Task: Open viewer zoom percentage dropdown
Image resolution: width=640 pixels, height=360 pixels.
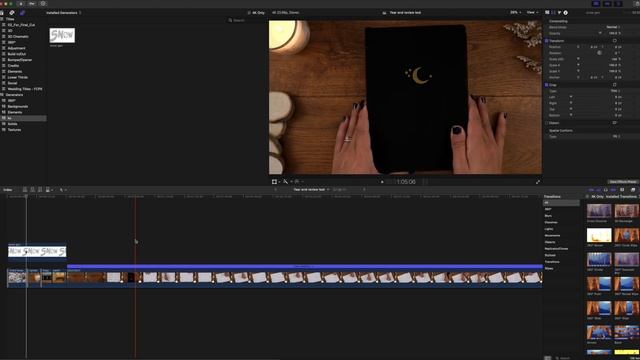Action: point(515,13)
